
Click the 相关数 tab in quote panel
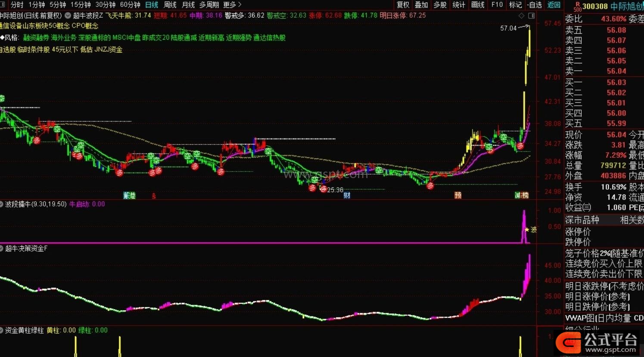(632, 220)
